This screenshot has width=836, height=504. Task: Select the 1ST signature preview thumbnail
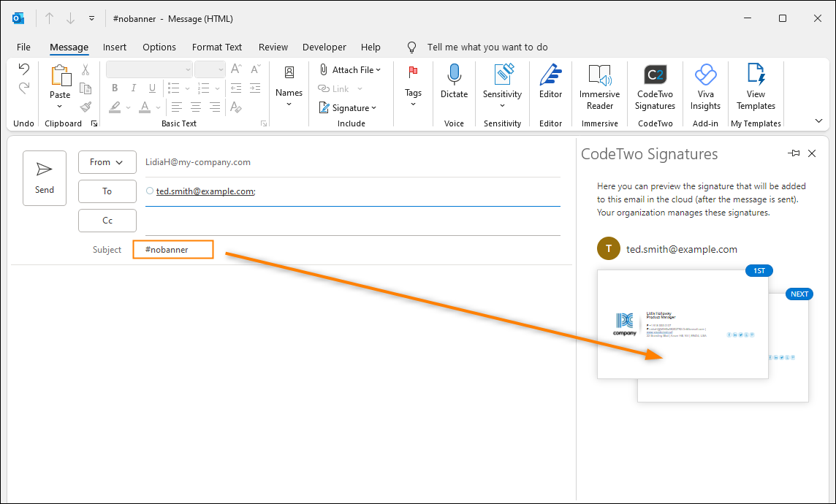click(683, 324)
